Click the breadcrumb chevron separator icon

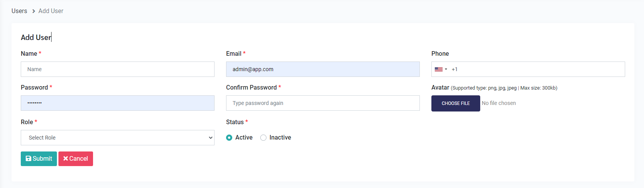point(33,11)
